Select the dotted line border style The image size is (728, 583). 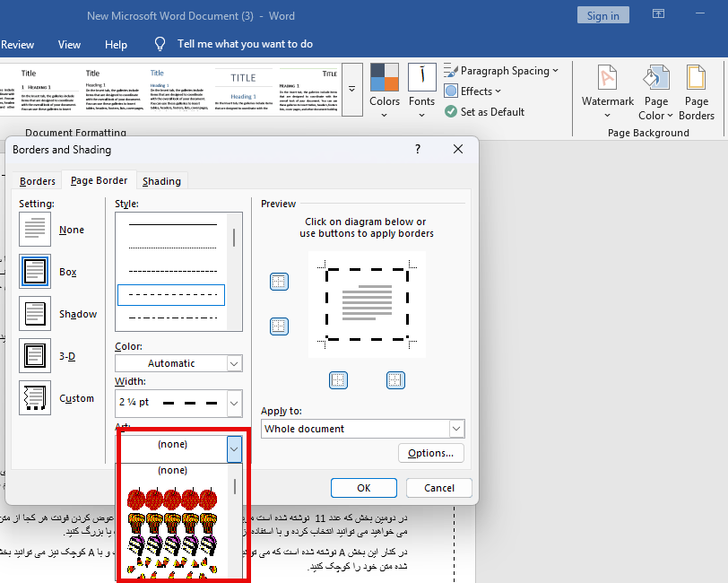coord(173,248)
